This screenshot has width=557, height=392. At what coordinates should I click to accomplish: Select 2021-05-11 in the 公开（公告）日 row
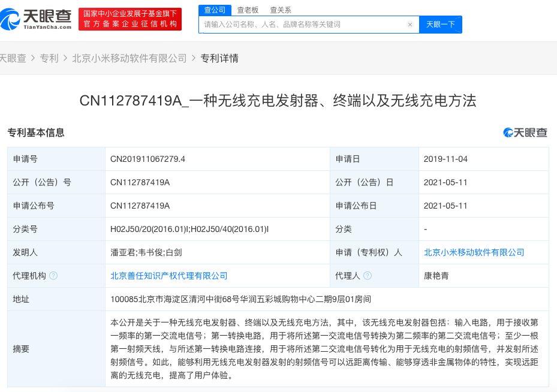445,182
